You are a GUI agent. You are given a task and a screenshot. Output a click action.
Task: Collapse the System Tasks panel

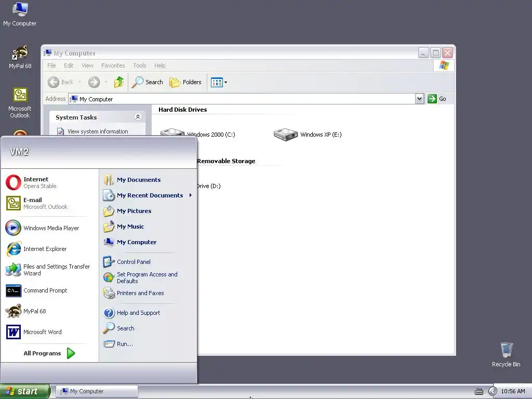tap(138, 117)
